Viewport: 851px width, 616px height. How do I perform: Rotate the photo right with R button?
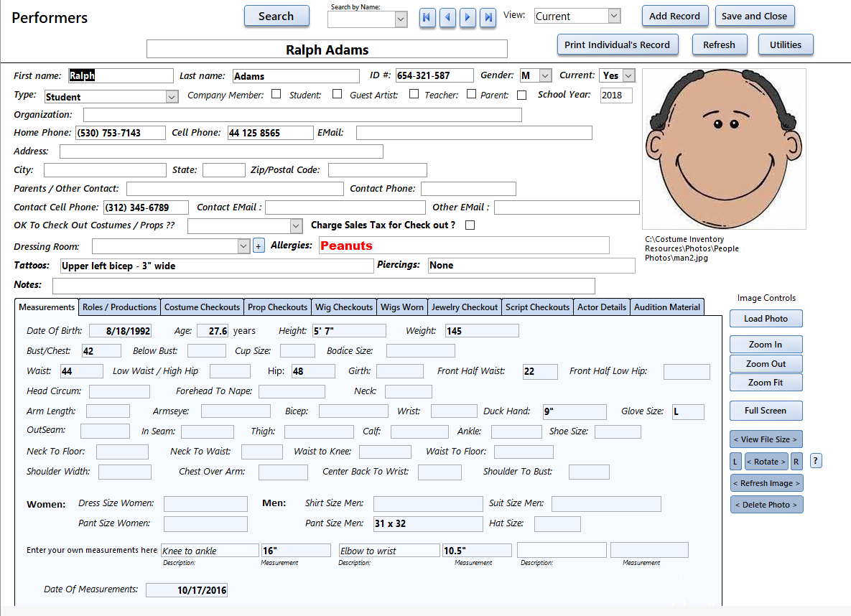(x=796, y=462)
